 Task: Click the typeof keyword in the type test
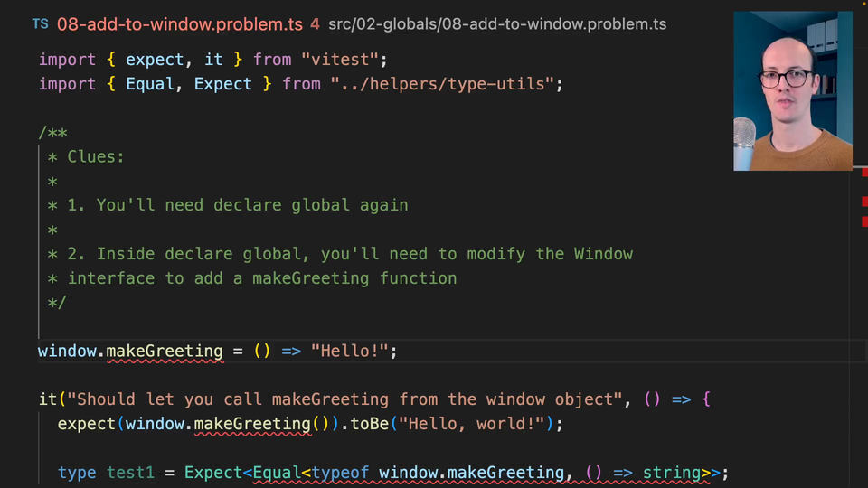[x=339, y=473]
